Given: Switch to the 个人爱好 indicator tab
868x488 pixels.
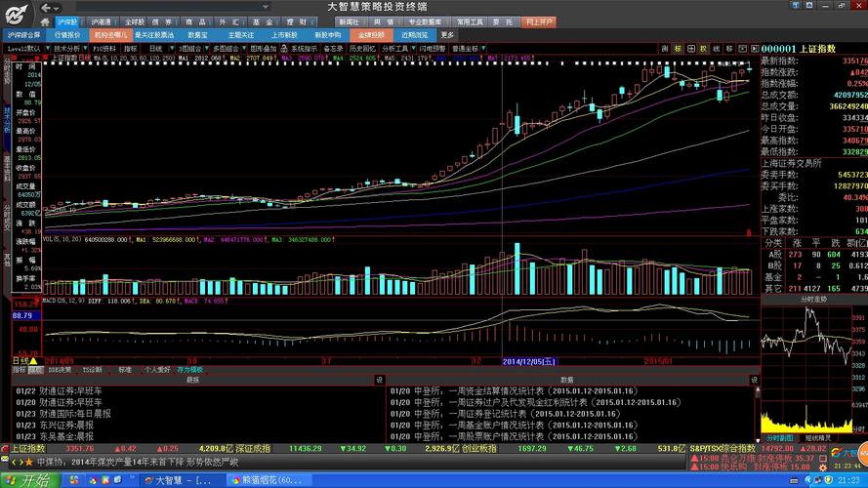Looking at the screenshot, I should [x=158, y=370].
